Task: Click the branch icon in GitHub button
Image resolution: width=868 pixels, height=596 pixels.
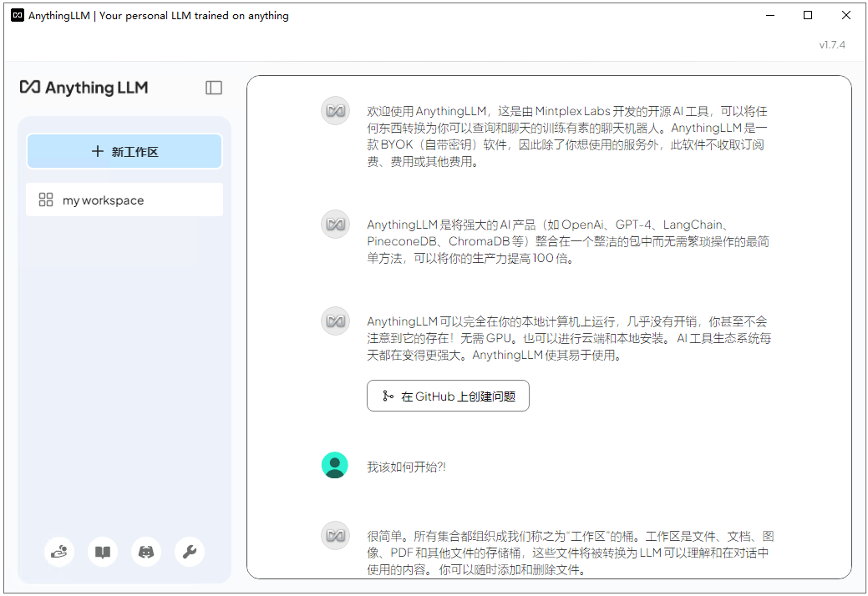Action: (x=388, y=396)
